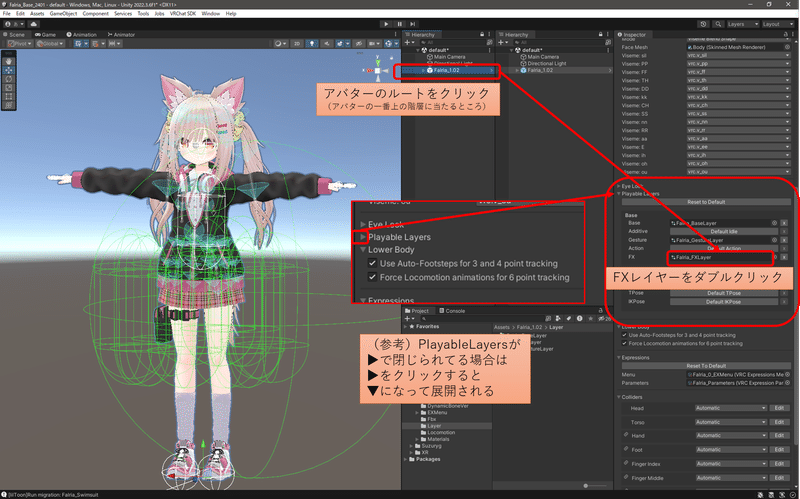Click the plus create button in Project panel
Screen dimensions: 800x499
pos(409,318)
